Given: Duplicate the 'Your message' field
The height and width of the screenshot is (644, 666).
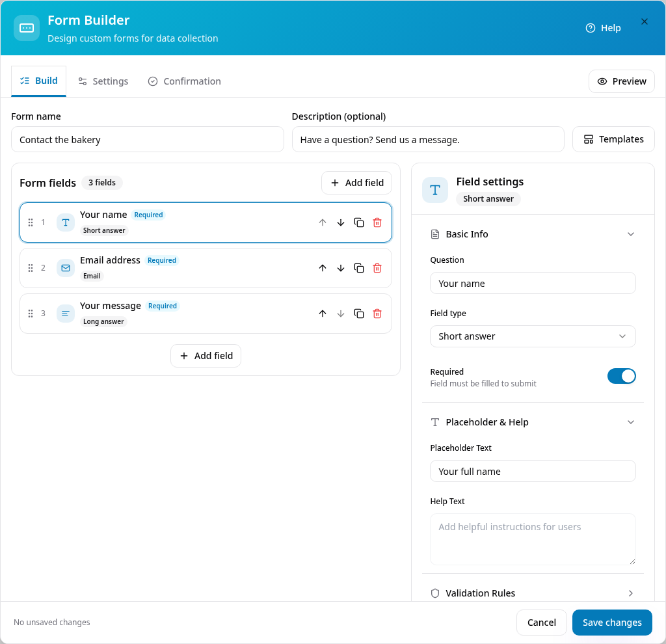Looking at the screenshot, I should point(359,314).
